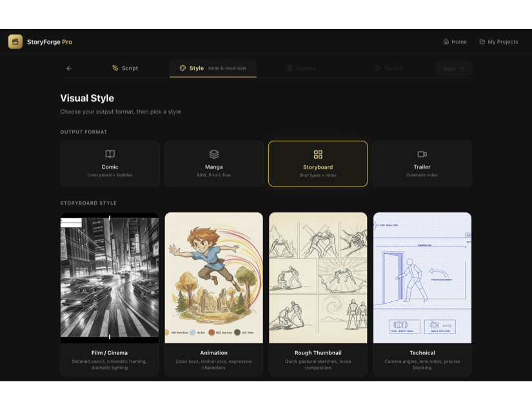Click the Sky Blue color key swatch
The width and height of the screenshot is (532, 411).
[193, 332]
